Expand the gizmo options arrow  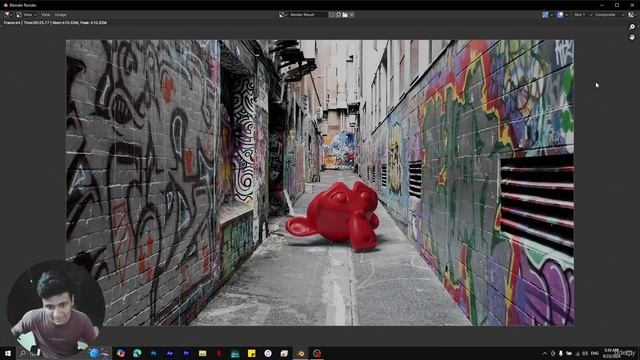[551, 15]
